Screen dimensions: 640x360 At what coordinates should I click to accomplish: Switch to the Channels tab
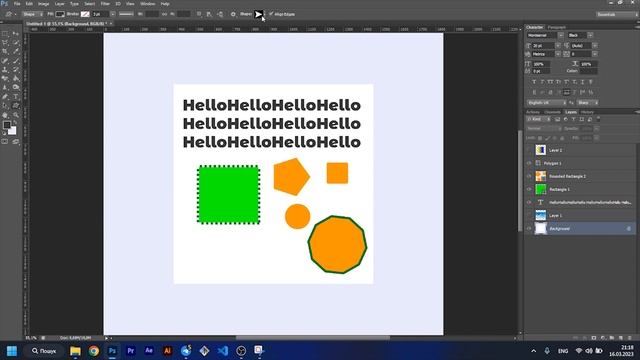click(553, 112)
